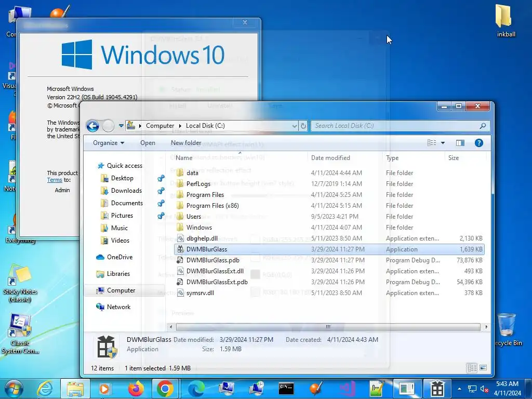
Task: Open Google Chrome from the taskbar
Action: coord(165,389)
